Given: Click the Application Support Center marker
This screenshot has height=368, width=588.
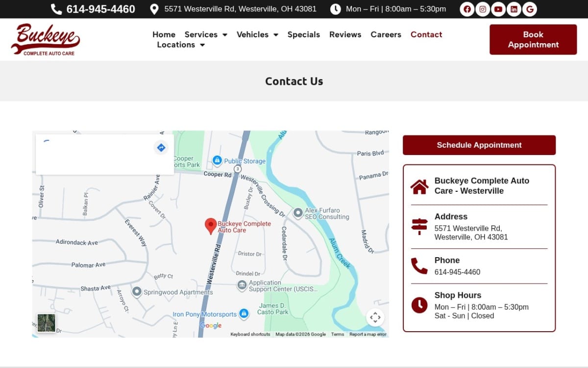Looking at the screenshot, I should click(x=242, y=285).
